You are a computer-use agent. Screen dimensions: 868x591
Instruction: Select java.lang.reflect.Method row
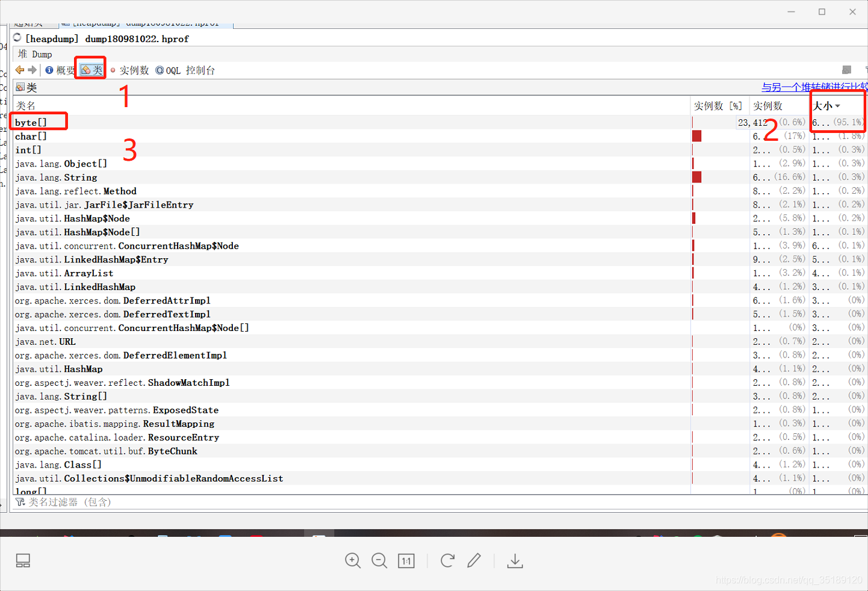[439, 191]
